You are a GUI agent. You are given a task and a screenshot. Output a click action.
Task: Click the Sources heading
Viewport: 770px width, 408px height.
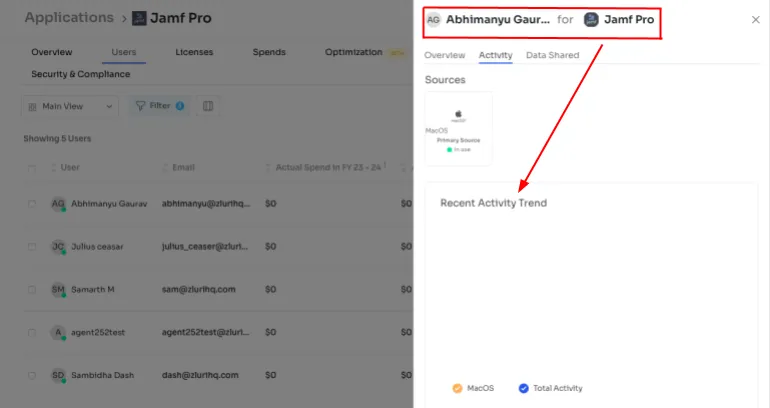coord(445,80)
